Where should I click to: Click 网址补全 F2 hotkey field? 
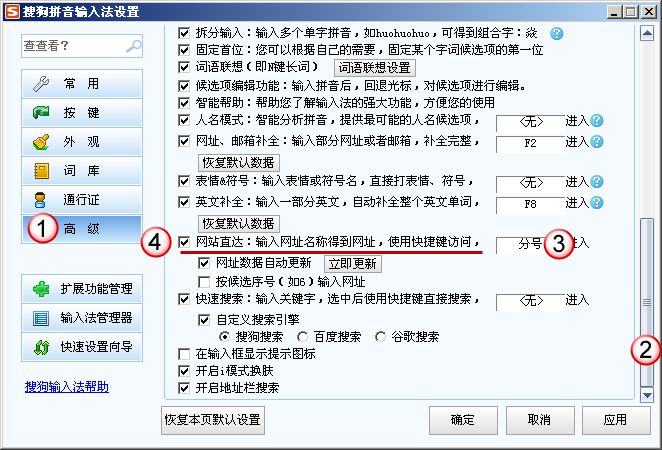[x=531, y=144]
